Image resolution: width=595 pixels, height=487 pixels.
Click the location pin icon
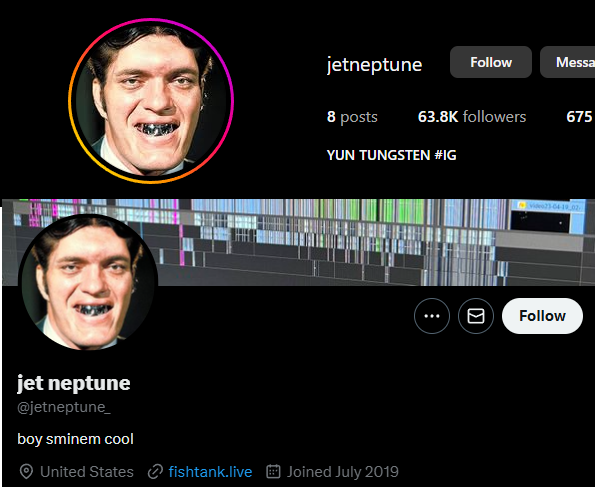click(x=26, y=472)
